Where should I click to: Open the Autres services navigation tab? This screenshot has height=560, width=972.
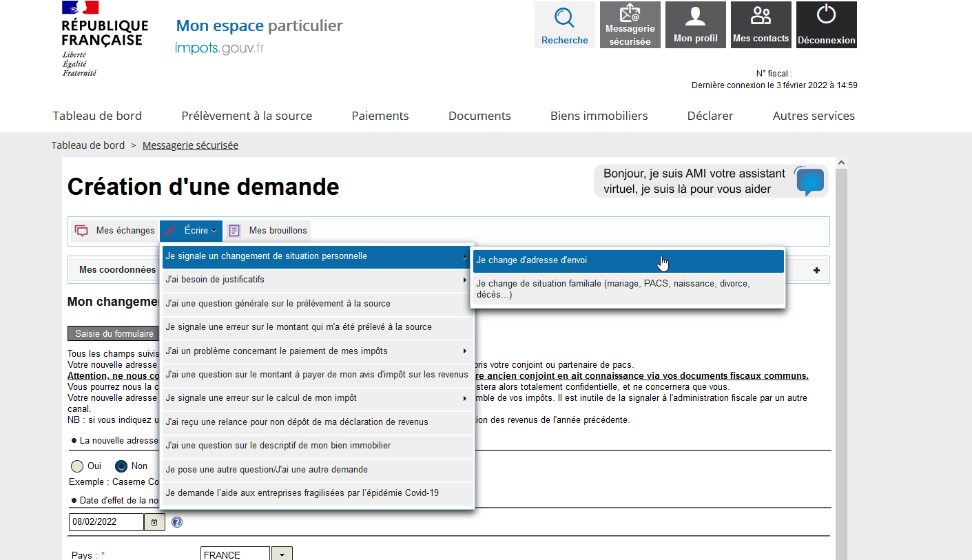click(x=814, y=116)
